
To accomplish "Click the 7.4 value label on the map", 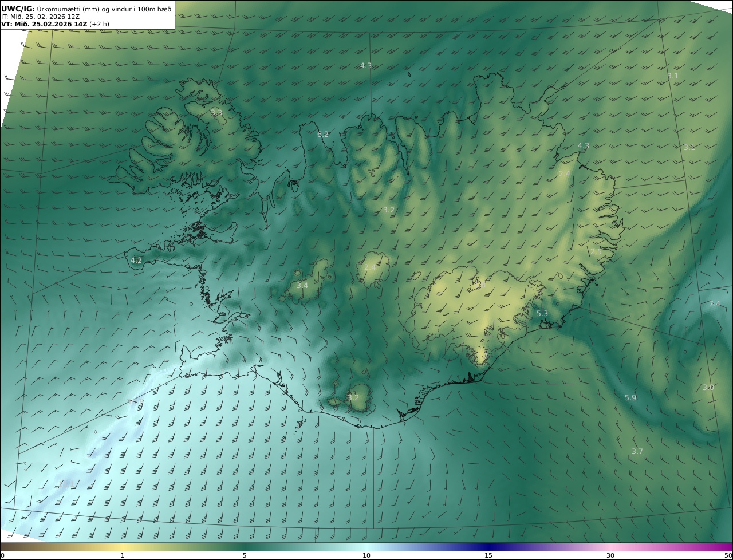I will point(715,304).
